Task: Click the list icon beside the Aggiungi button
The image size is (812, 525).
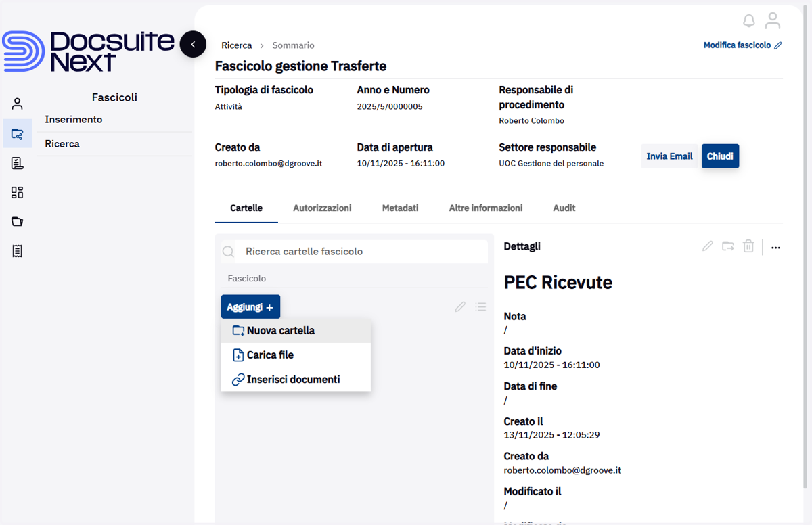Action: point(480,306)
